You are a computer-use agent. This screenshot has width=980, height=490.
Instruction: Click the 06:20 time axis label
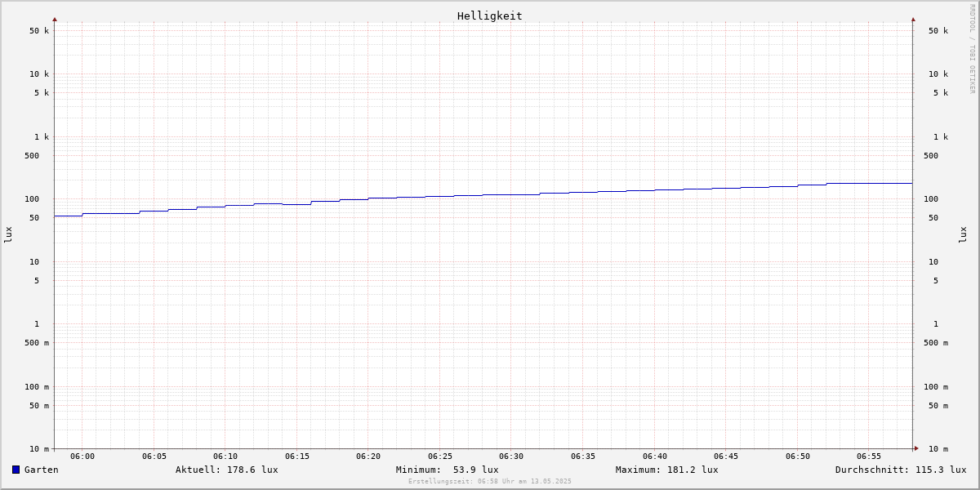(368, 457)
